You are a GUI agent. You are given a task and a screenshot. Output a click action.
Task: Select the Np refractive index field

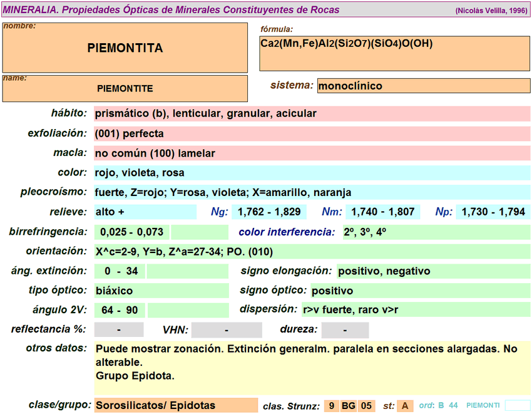tap(493, 212)
